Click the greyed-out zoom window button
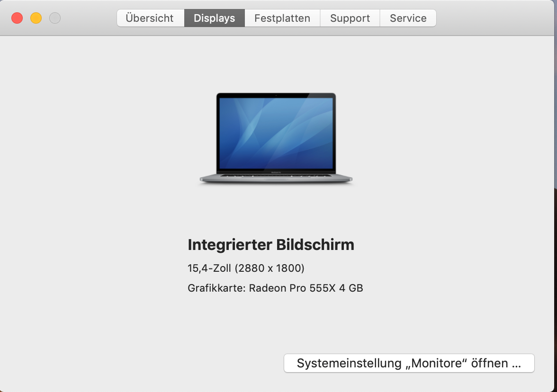Viewport: 557px width, 392px height. point(55,18)
